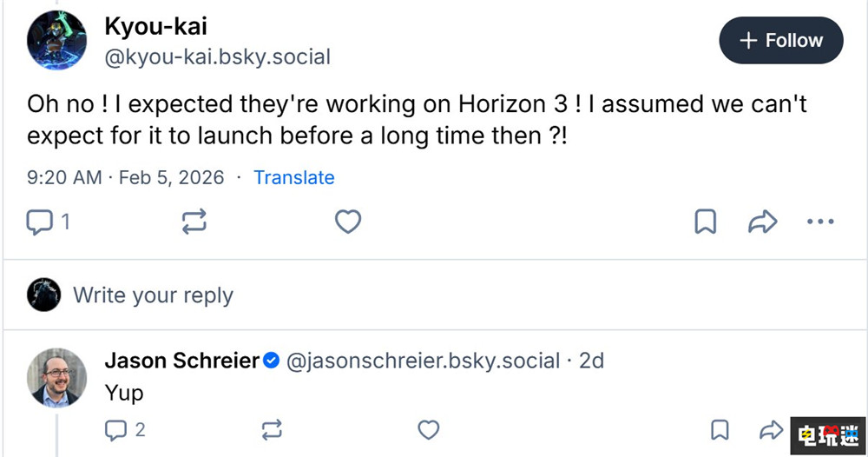Translate the post about Horizon 3
The width and height of the screenshot is (868, 457).
pos(293,177)
